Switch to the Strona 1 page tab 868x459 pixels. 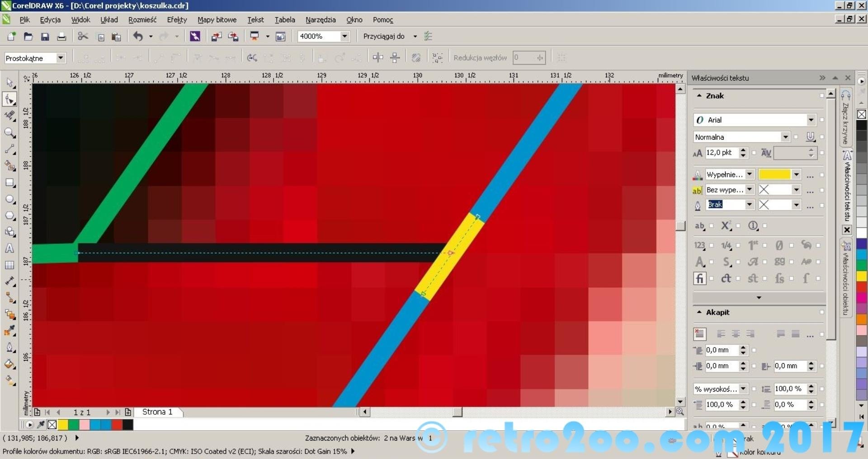pyautogui.click(x=157, y=412)
